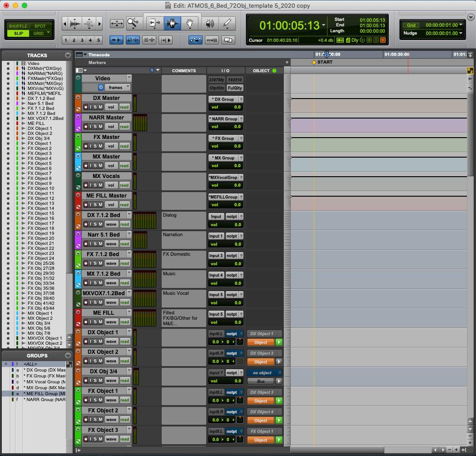Viewport: 476px width, 456px height.
Task: Click the Object button on DX Object 1
Action: tap(261, 342)
